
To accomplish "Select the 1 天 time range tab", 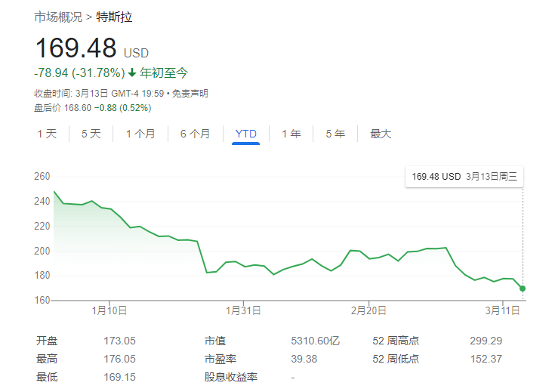I will tap(47, 134).
